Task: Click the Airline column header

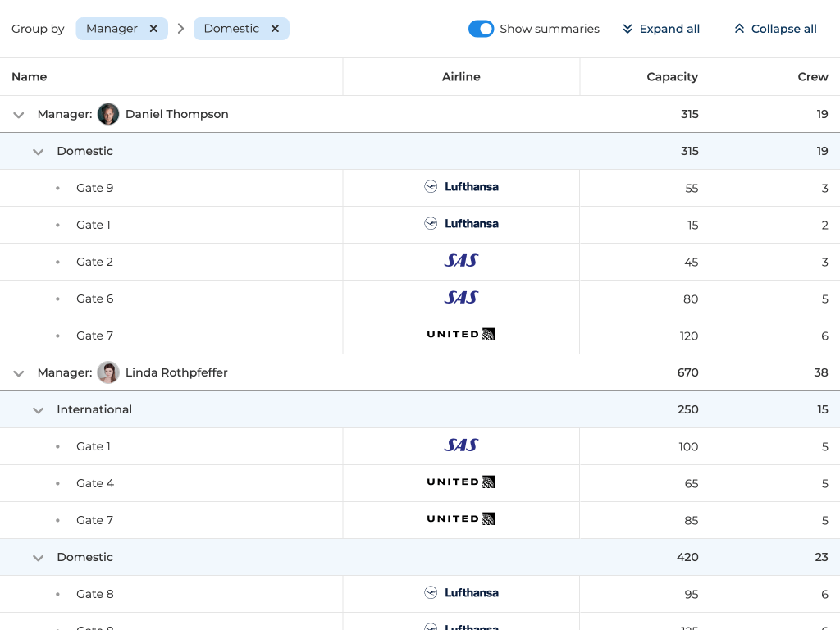Action: (x=461, y=77)
